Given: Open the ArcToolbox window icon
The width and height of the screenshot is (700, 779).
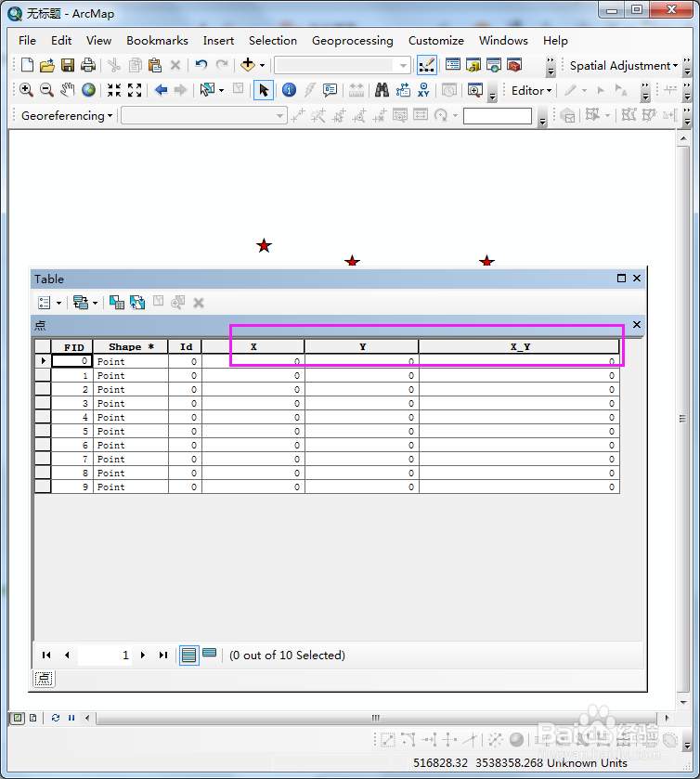Looking at the screenshot, I should (514, 65).
